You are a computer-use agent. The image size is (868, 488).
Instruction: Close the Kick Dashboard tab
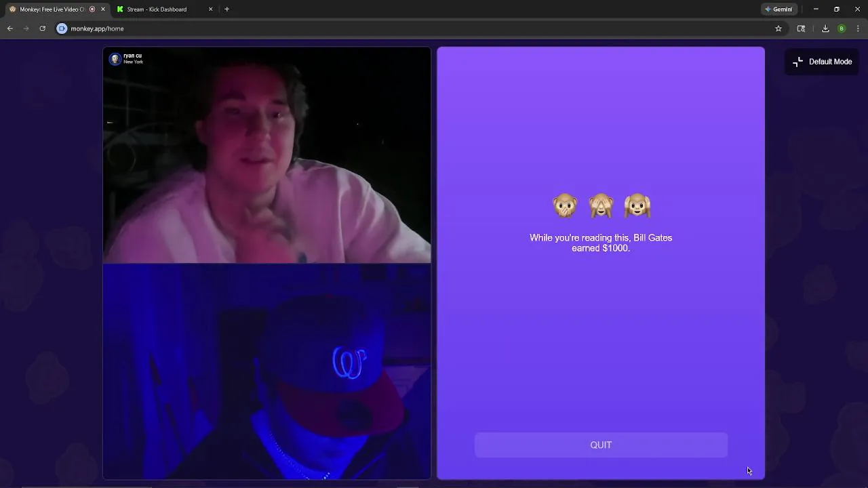tap(210, 9)
